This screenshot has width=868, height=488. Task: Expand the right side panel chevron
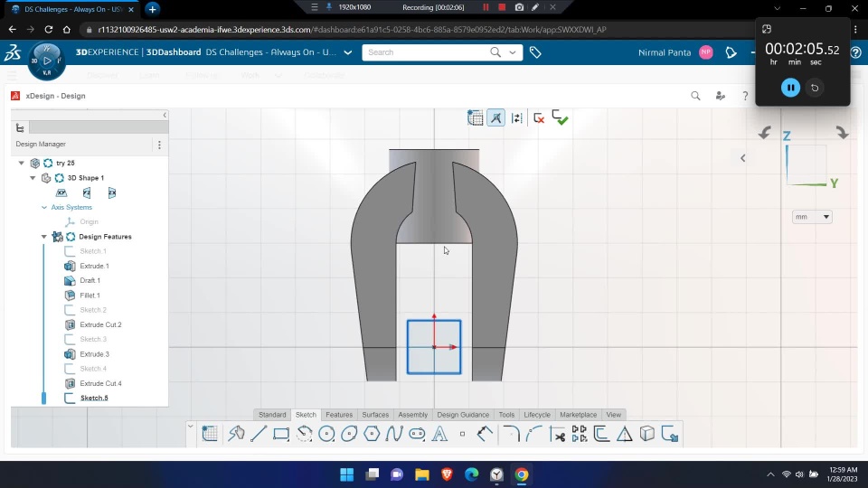[x=743, y=158]
